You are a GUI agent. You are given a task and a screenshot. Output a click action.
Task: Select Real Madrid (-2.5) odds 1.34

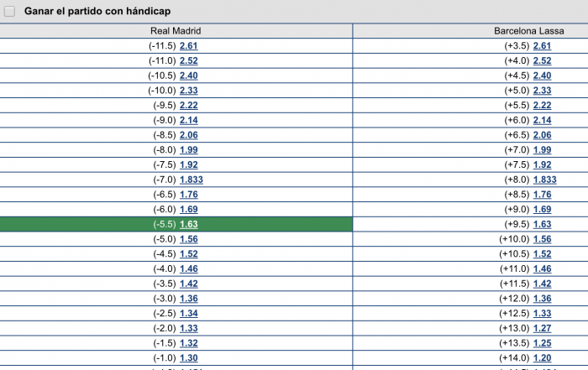[189, 314]
